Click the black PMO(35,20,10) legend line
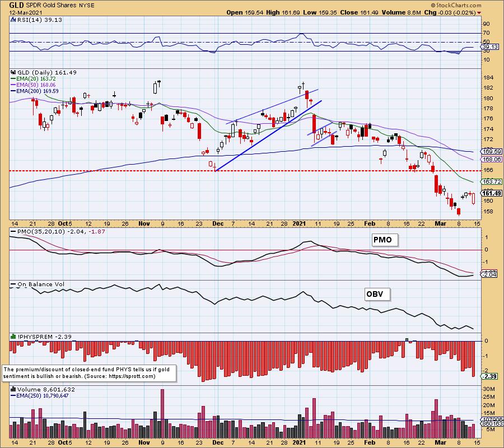 13,232
